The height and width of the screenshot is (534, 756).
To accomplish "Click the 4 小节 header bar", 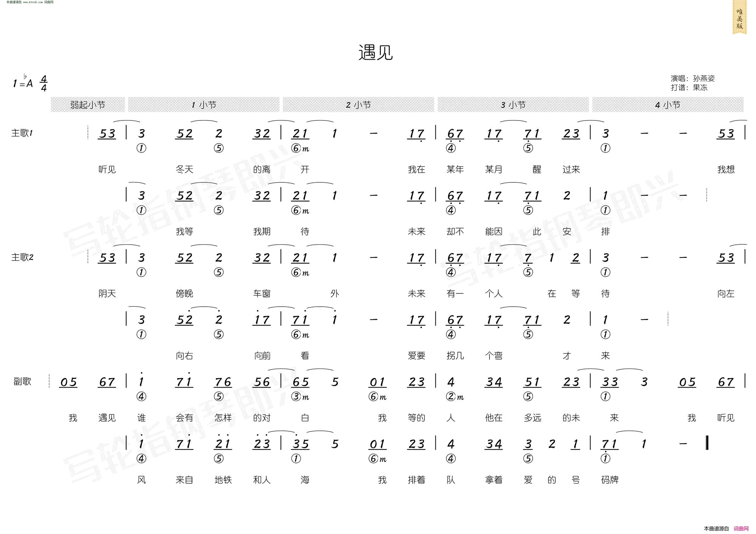I will click(668, 105).
